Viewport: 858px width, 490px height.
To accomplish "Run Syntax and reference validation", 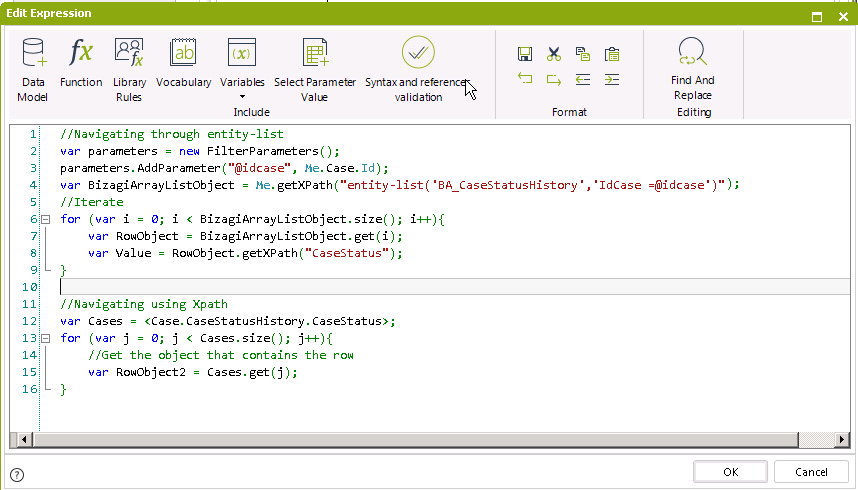I will (418, 70).
